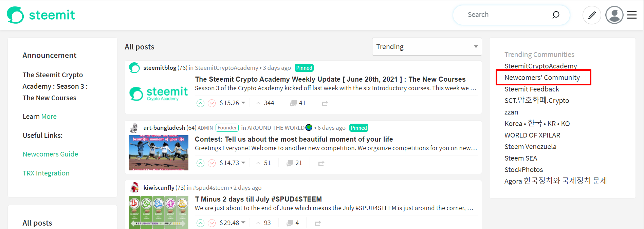This screenshot has width=644, height=229.
Task: Resteem the Crypto Academy Weekly Update post
Action: point(325,103)
